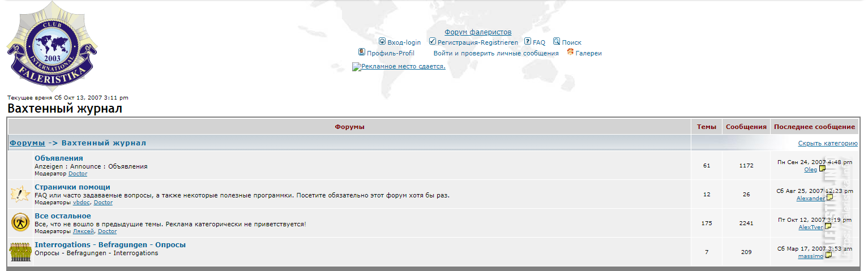
Task: Click the yellow round icon for Все остальное
Action: 20,223
